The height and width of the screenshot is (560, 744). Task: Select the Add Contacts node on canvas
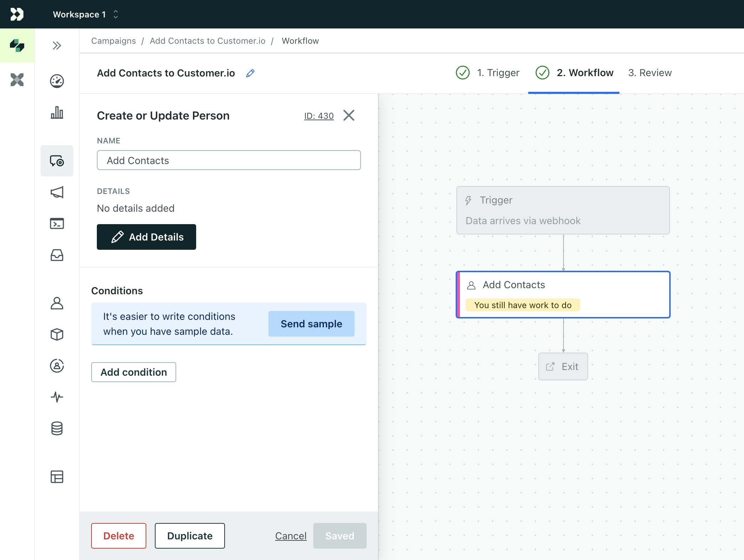563,295
